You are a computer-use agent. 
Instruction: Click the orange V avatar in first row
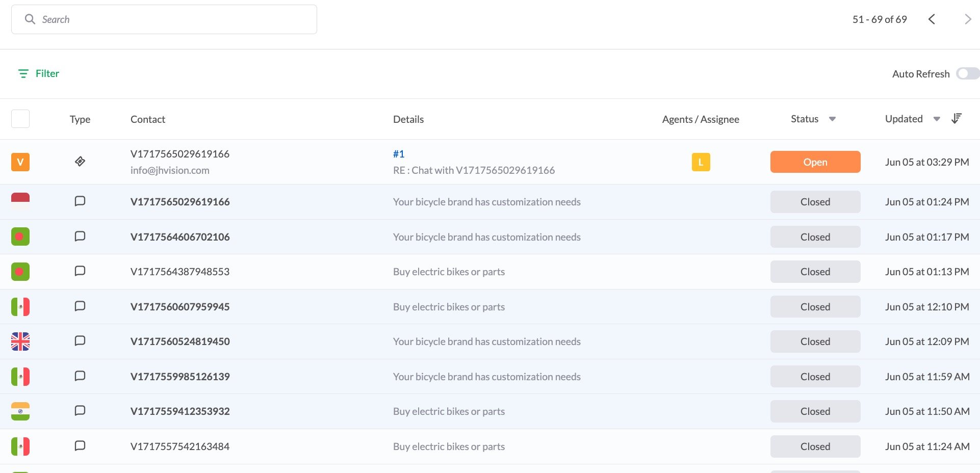point(20,162)
